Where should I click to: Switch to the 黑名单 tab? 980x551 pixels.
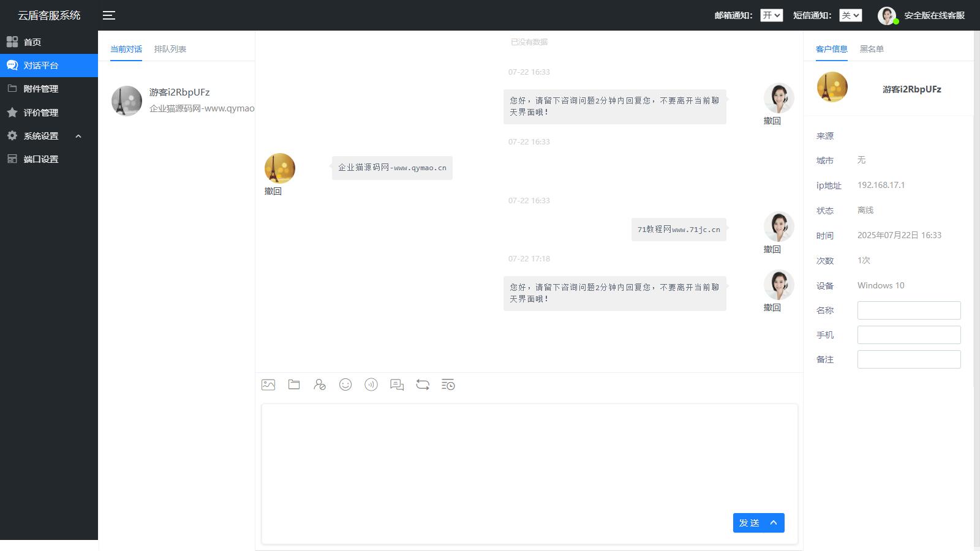872,49
